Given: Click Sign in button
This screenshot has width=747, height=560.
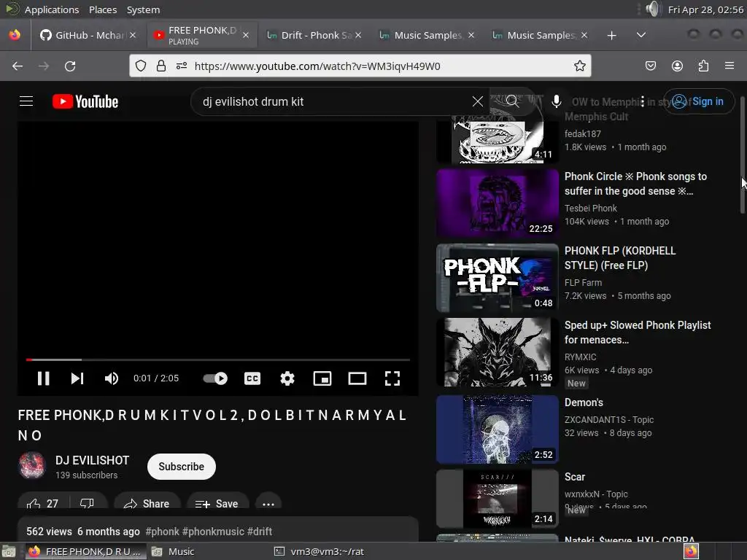Looking at the screenshot, I should (x=698, y=101).
